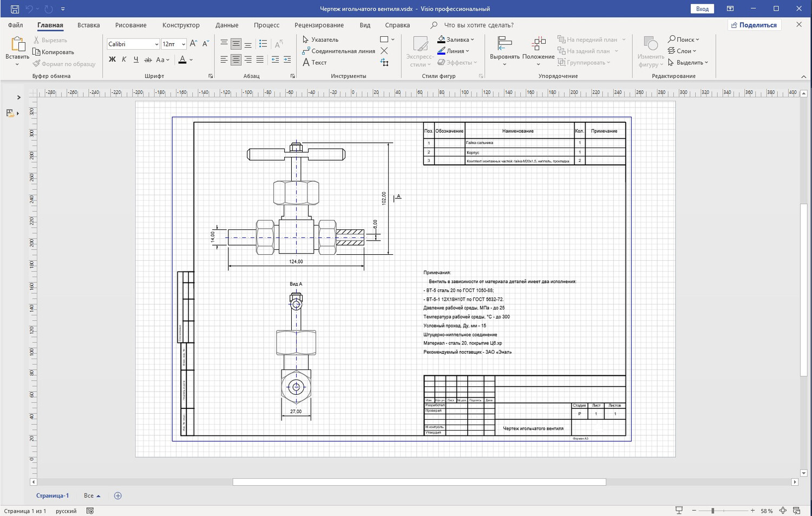Click the connection point X tool
The image size is (812, 516).
click(x=384, y=51)
